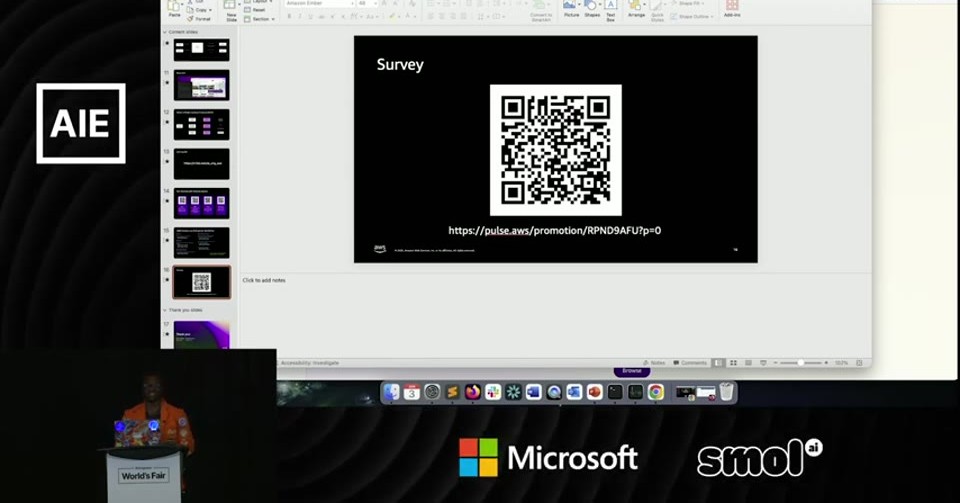The width and height of the screenshot is (960, 503).
Task: Select slide 11 thumbnail
Action: (x=201, y=85)
